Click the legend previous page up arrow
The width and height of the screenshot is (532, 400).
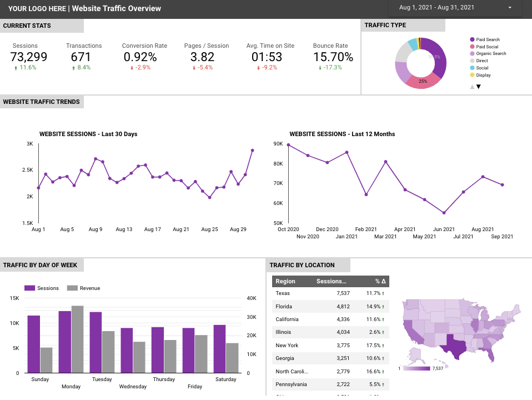[x=472, y=87]
